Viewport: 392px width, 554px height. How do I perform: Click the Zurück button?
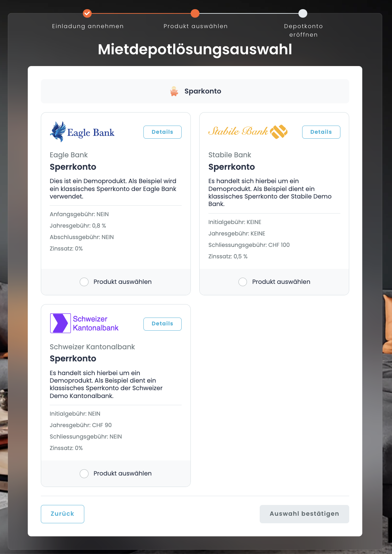point(62,514)
